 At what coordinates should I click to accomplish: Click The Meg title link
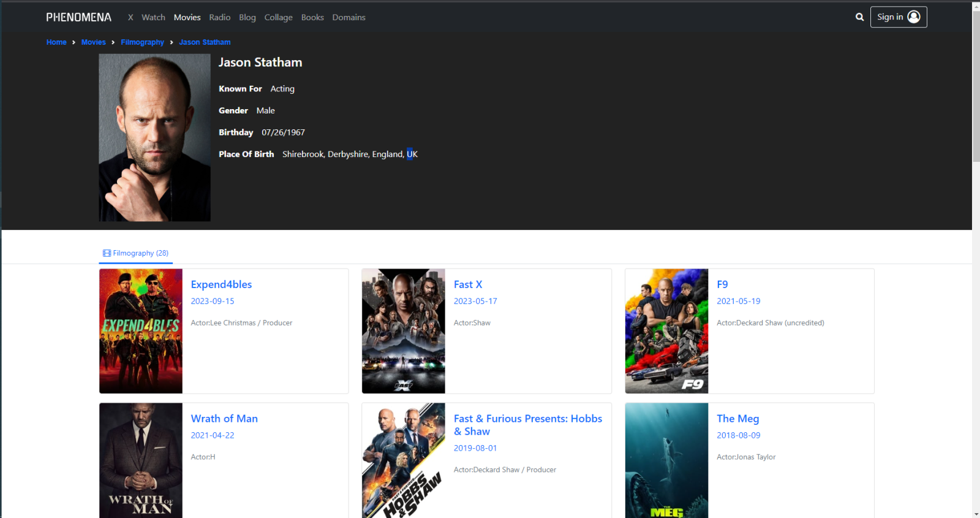point(737,419)
